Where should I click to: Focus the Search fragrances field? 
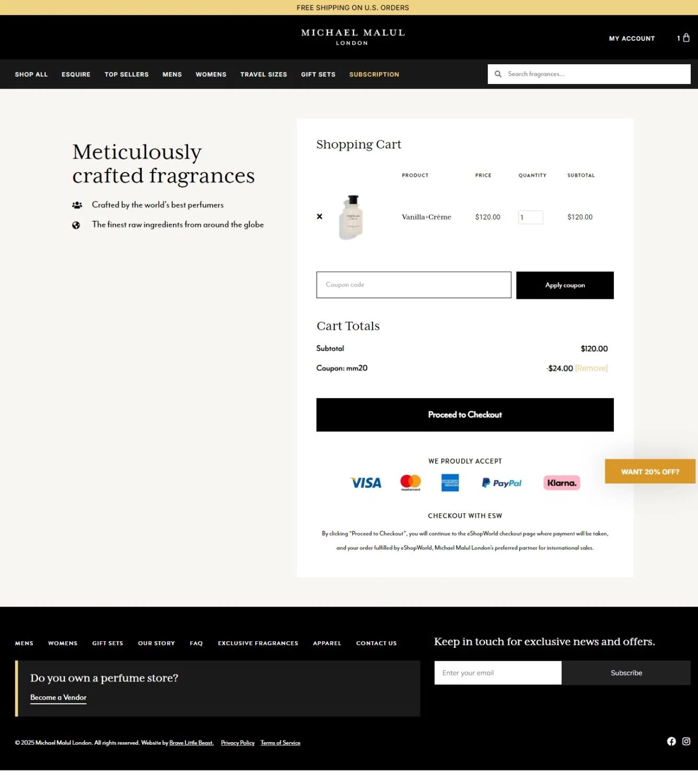pyautogui.click(x=589, y=74)
